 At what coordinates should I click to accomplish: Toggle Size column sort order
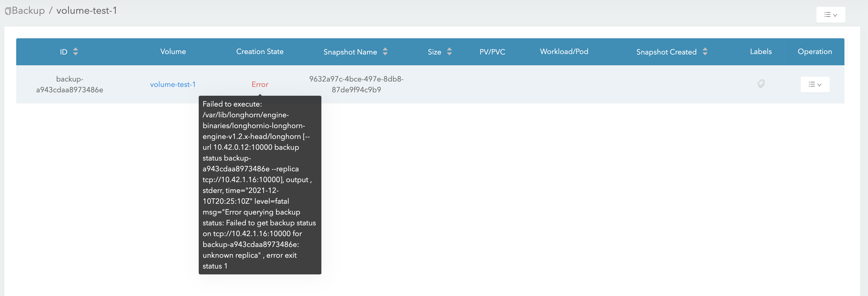pyautogui.click(x=435, y=52)
